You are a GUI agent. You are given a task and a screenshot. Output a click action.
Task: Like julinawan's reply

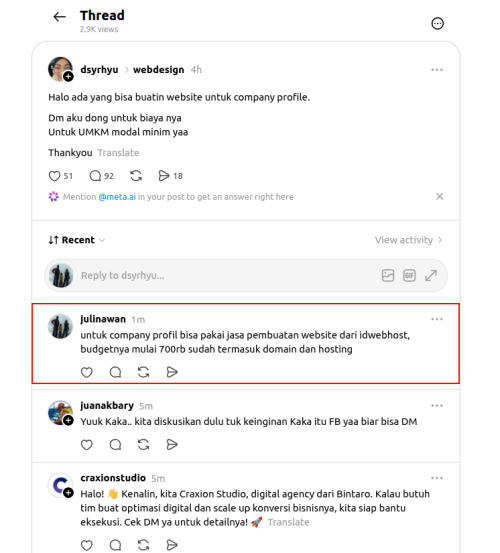coord(87,372)
